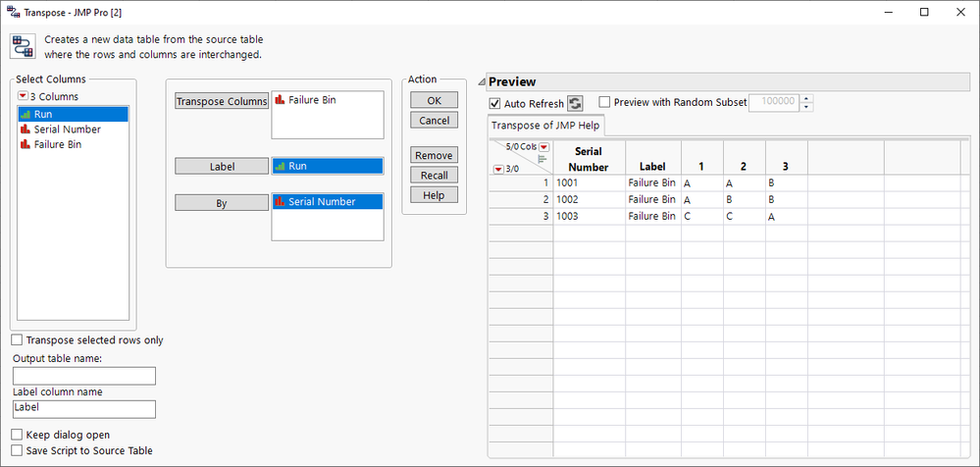The height and width of the screenshot is (467, 980).
Task: Select Serial Number in the By box
Action: point(328,201)
